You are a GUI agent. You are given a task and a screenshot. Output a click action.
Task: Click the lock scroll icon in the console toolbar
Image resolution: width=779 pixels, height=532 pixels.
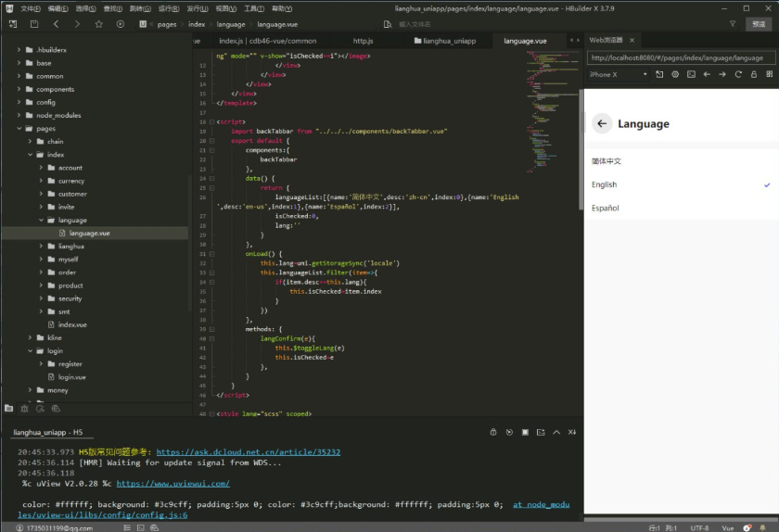click(493, 432)
